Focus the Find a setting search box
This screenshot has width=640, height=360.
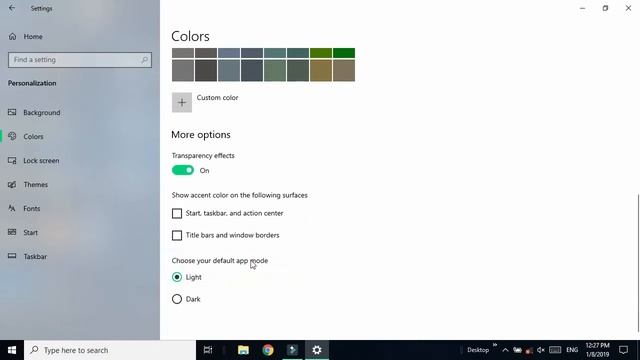(x=80, y=60)
